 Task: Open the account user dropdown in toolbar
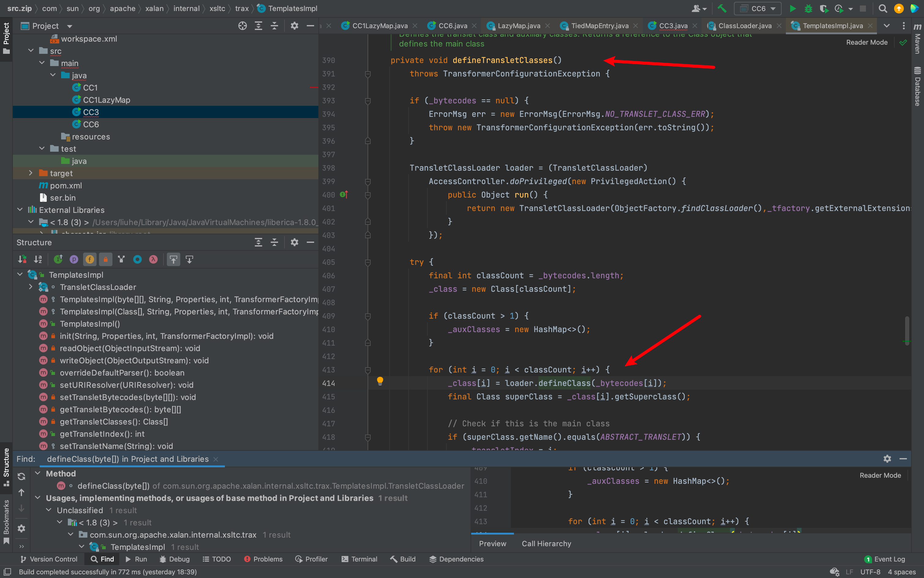(699, 9)
